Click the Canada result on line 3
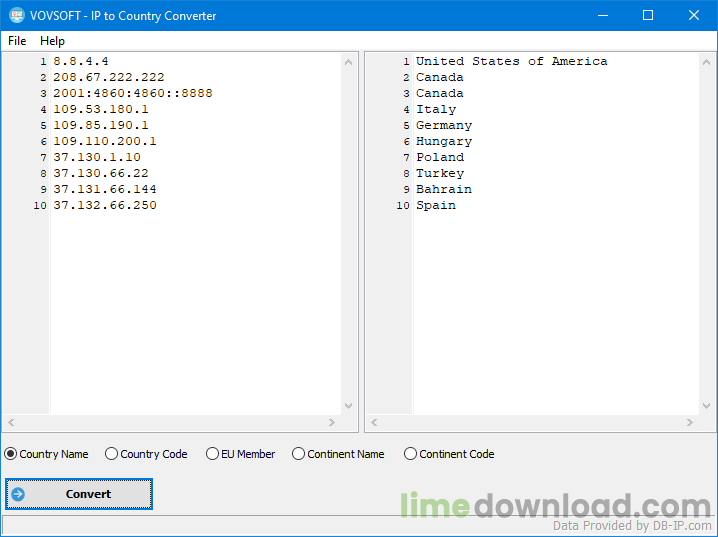The width and height of the screenshot is (718, 537). tap(440, 93)
